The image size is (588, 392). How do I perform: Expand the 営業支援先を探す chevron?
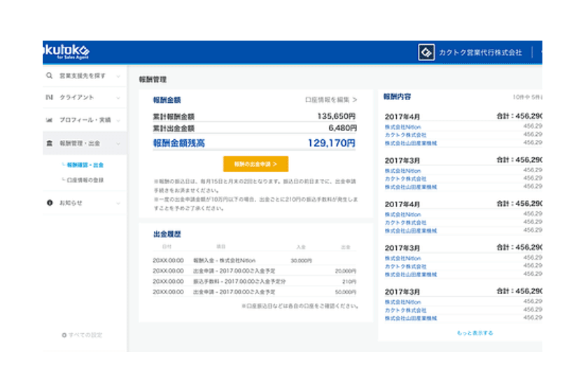coord(118,76)
